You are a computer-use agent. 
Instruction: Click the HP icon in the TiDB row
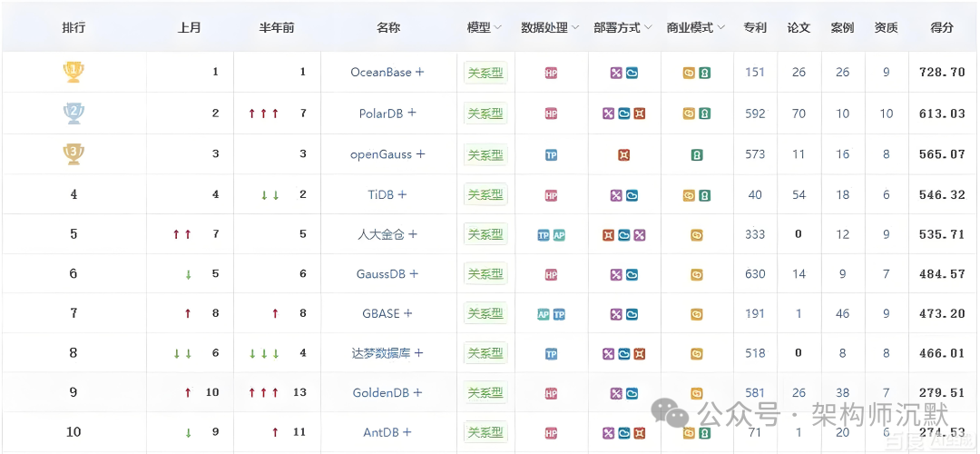552,195
